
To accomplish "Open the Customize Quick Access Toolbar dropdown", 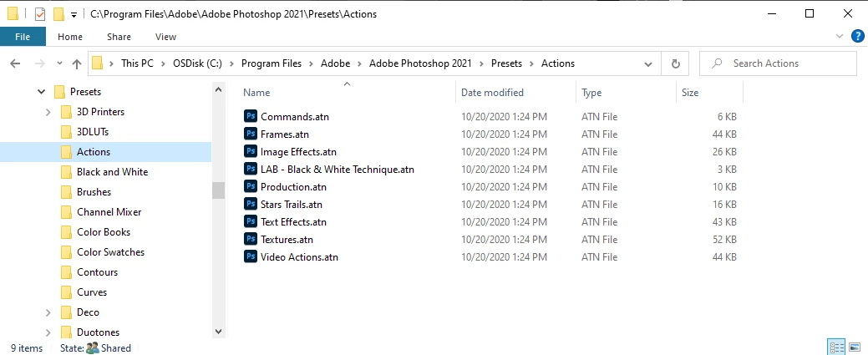I will point(74,15).
